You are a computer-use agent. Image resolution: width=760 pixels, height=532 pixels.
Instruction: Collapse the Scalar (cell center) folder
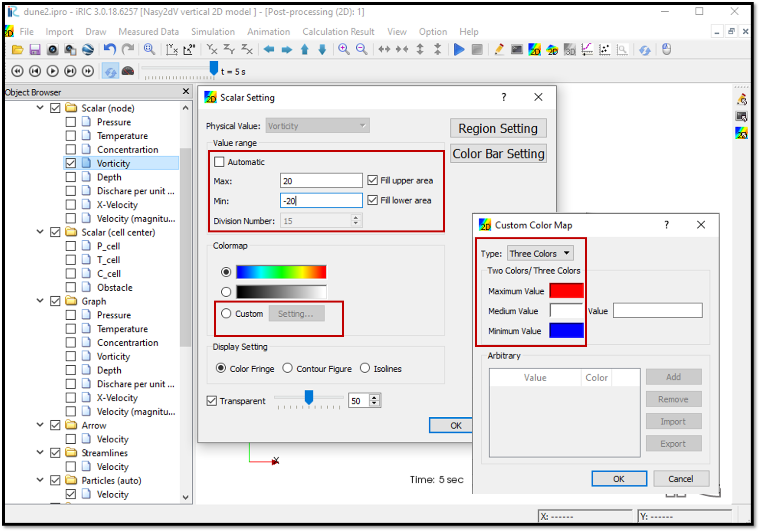point(40,232)
